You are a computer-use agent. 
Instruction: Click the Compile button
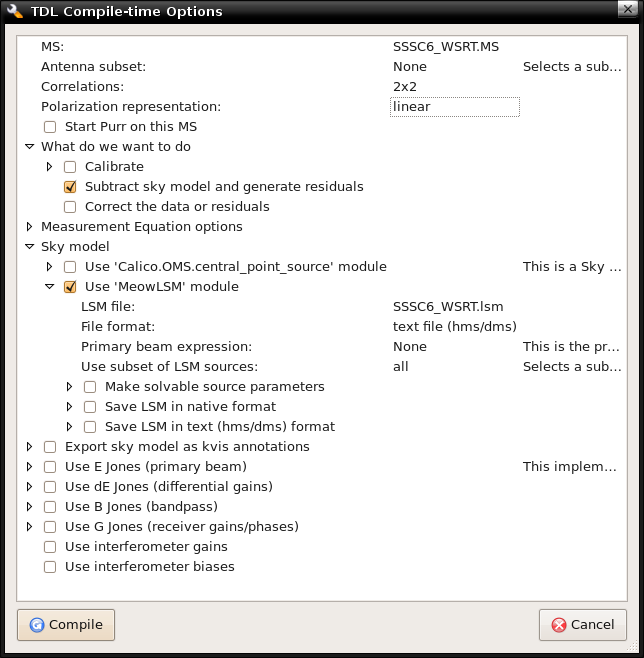tap(66, 624)
